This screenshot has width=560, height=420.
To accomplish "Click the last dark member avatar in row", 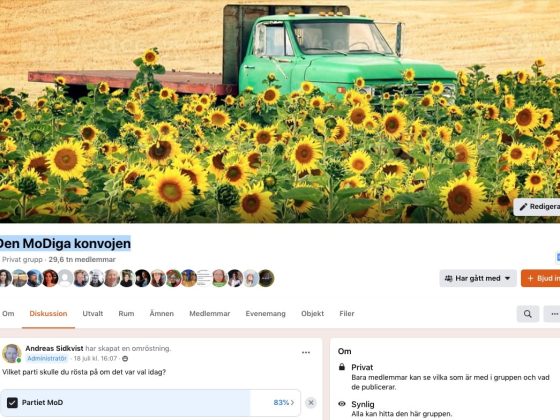I will point(266,278).
